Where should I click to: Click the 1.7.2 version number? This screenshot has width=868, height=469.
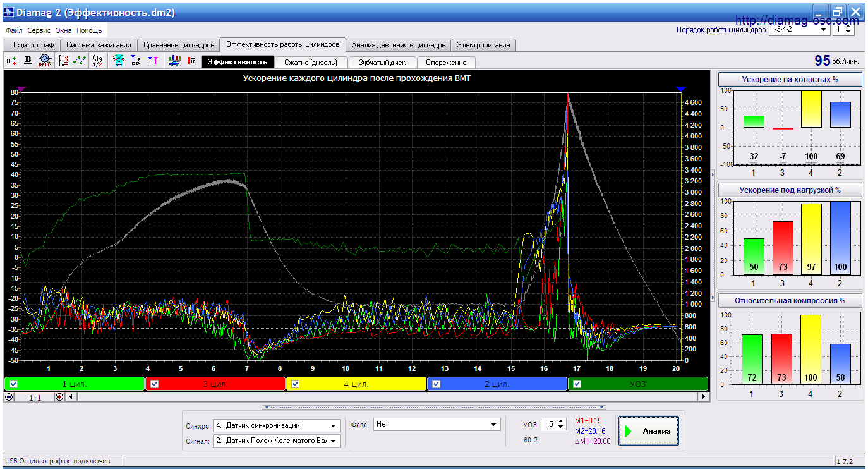coord(844,461)
